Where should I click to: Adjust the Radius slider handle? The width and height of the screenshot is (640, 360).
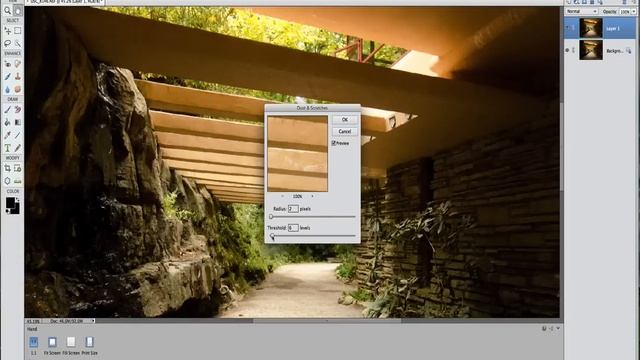click(271, 217)
